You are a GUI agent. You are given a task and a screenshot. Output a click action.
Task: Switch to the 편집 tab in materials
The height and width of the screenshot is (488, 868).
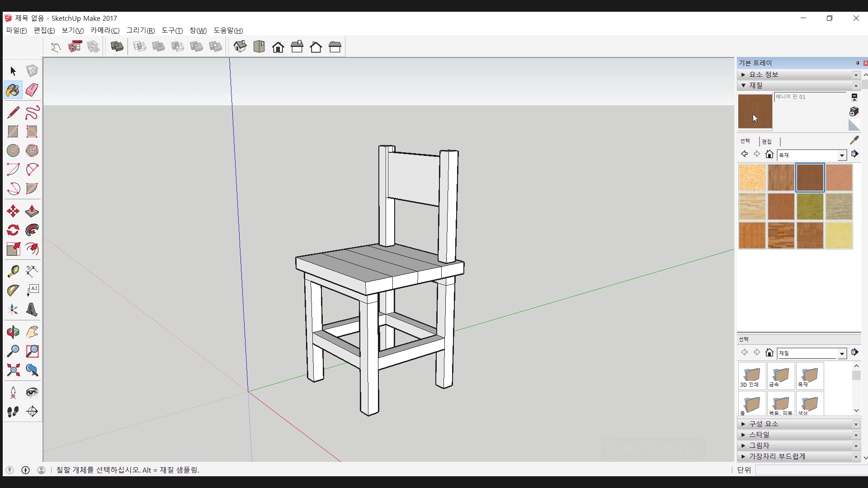(767, 141)
